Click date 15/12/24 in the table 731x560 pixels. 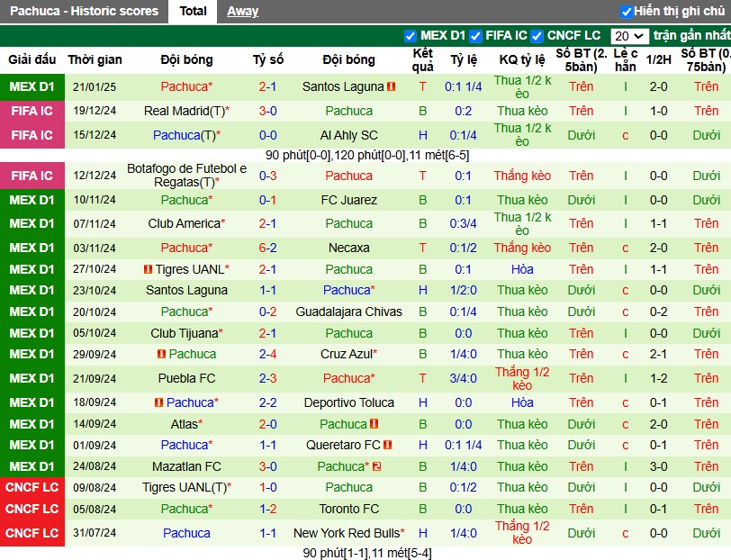95,135
